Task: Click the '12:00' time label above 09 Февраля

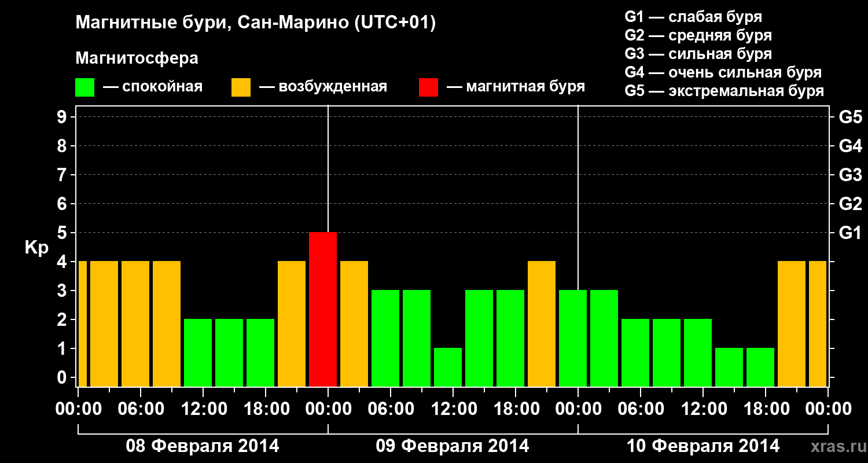Action: click(x=453, y=409)
